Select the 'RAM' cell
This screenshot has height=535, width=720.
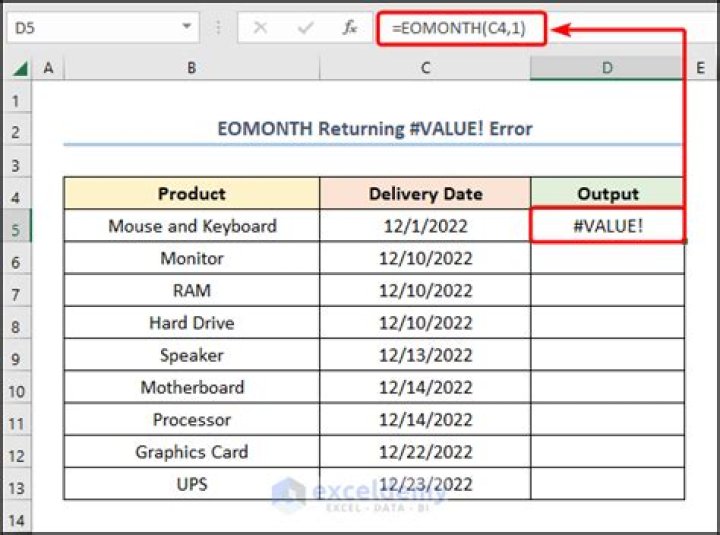click(192, 290)
